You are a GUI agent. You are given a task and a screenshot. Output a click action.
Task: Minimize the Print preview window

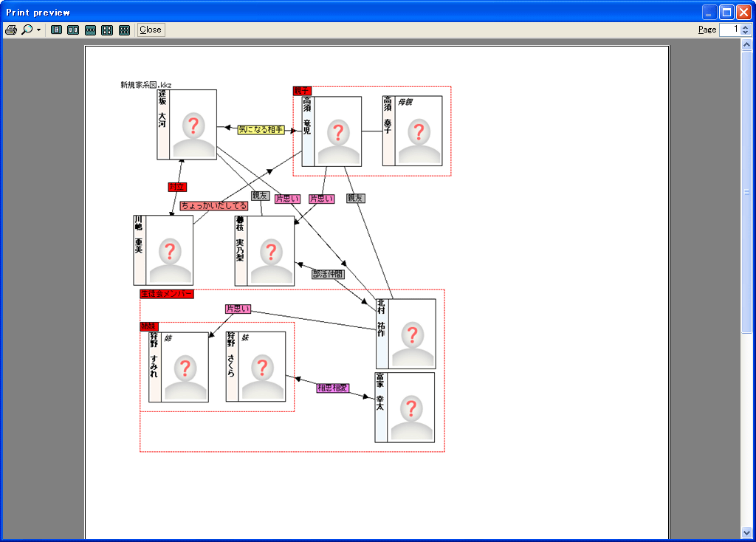[x=709, y=12]
